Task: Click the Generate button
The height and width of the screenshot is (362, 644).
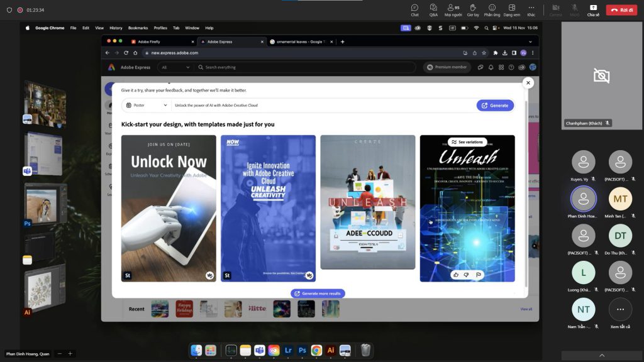Action: pos(495,106)
